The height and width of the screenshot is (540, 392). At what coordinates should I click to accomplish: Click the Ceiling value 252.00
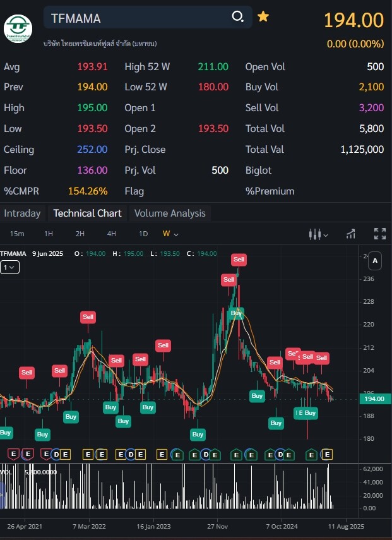pos(92,150)
